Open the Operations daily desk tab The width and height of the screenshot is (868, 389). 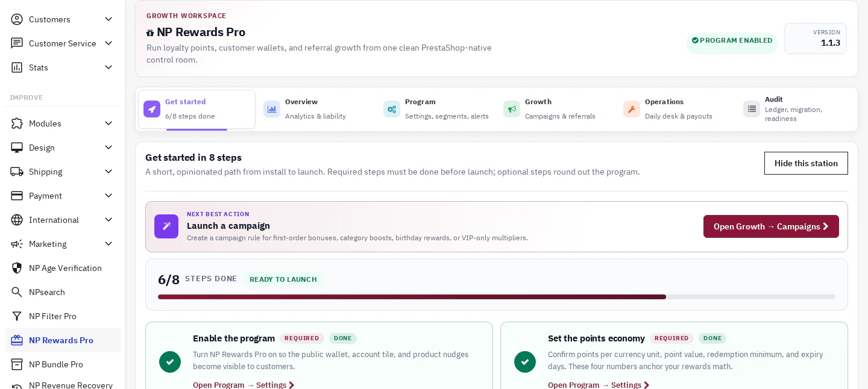pos(676,109)
